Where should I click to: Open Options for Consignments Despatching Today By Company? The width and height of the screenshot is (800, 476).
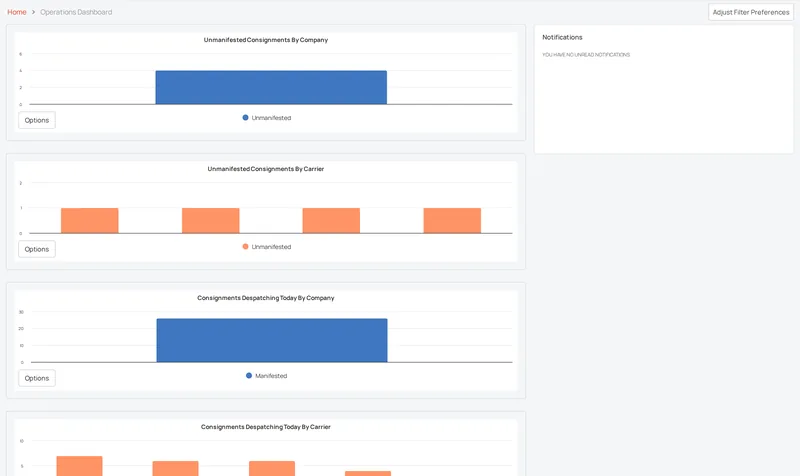coord(37,379)
